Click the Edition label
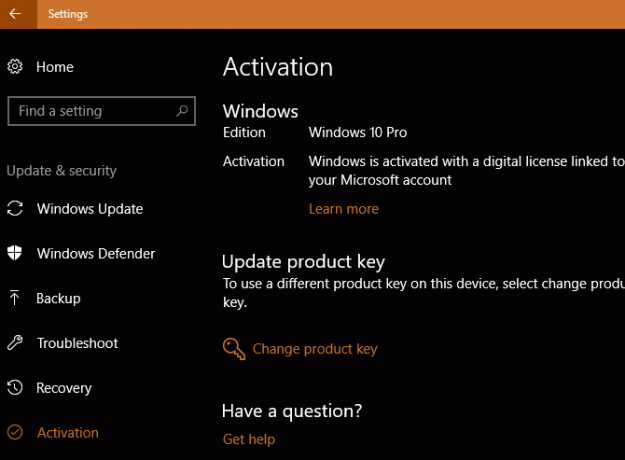The height and width of the screenshot is (460, 625). [244, 132]
